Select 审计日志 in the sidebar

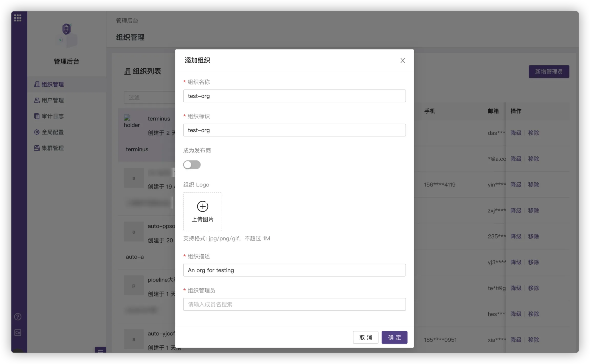(x=52, y=116)
